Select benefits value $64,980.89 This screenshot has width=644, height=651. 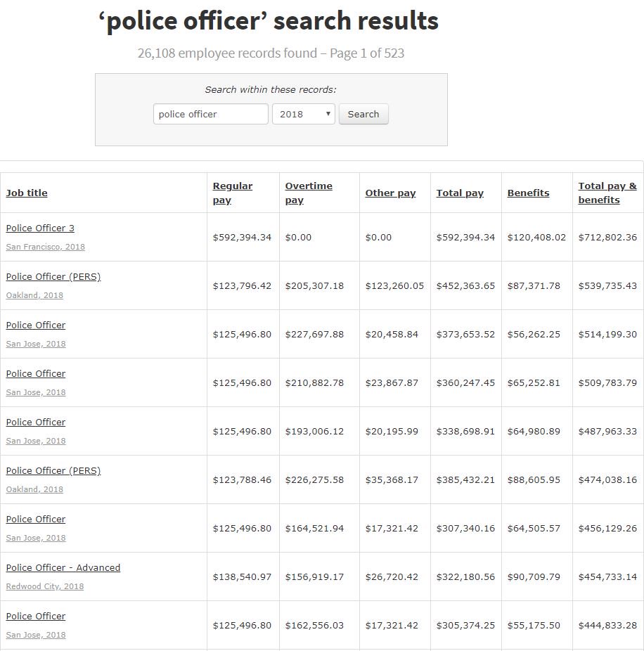[x=534, y=432]
